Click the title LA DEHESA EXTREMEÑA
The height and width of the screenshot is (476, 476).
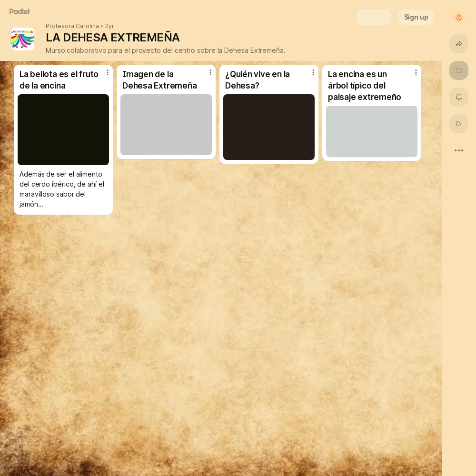coord(113,38)
